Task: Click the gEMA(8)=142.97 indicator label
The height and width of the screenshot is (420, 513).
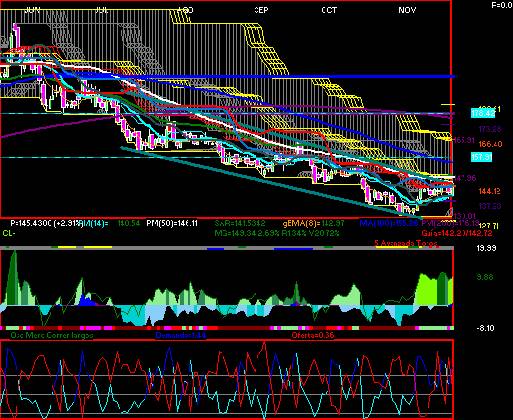Action: coord(313,223)
